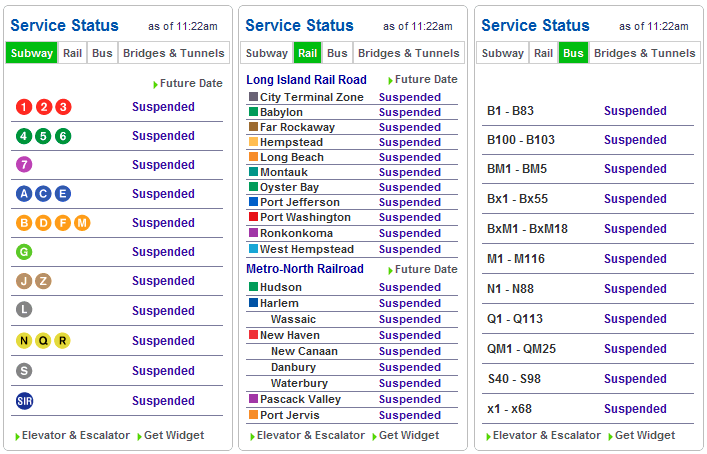The height and width of the screenshot is (454, 707).
Task: Expand Future Date beside Long Island Rail Road
Action: click(425, 80)
